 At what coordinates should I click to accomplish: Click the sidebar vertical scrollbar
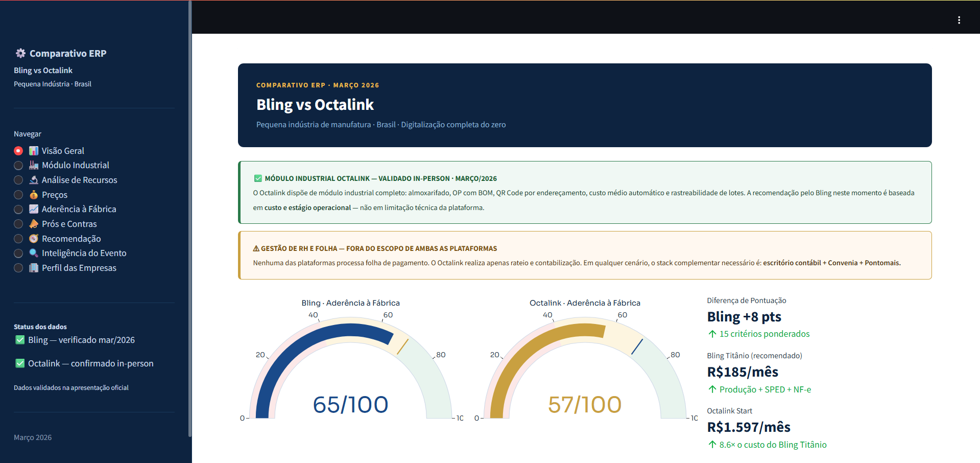pyautogui.click(x=190, y=219)
